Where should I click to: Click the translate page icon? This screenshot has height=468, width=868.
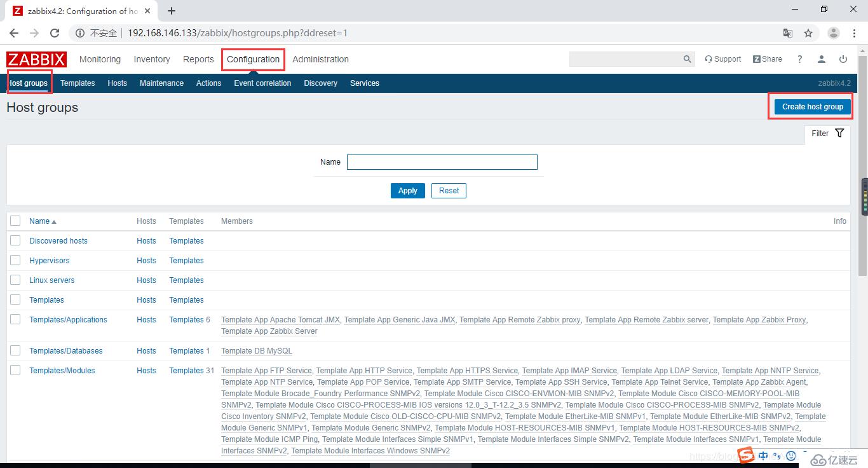tap(787, 33)
